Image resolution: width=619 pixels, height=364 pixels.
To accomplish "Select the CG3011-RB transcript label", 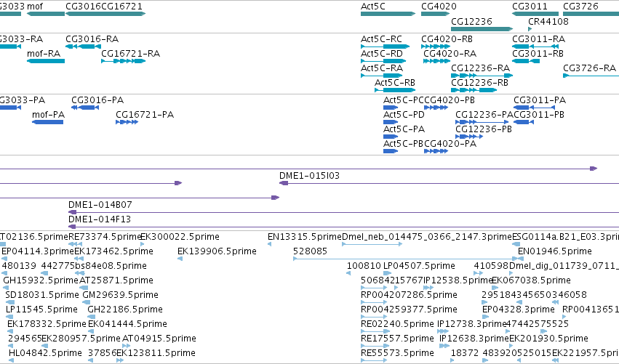I will coord(538,54).
